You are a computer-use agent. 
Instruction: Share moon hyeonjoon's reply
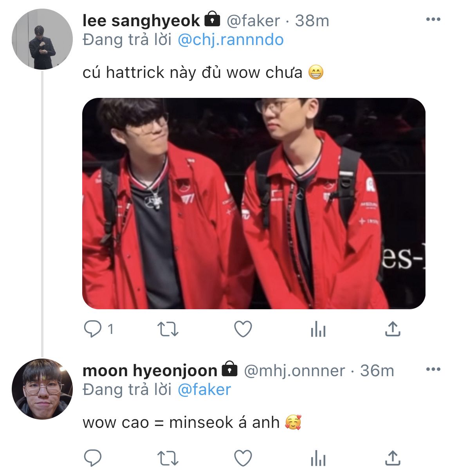393,458
